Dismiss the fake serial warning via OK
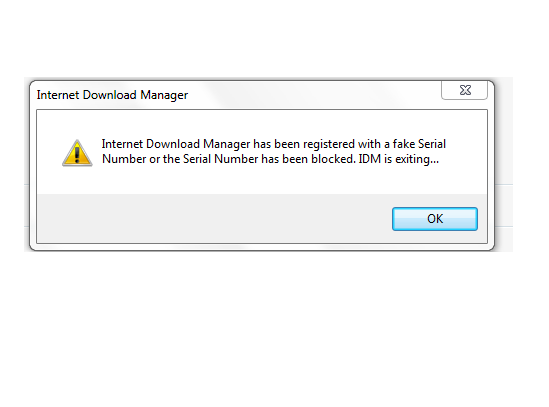The image size is (549, 407). pos(435,219)
